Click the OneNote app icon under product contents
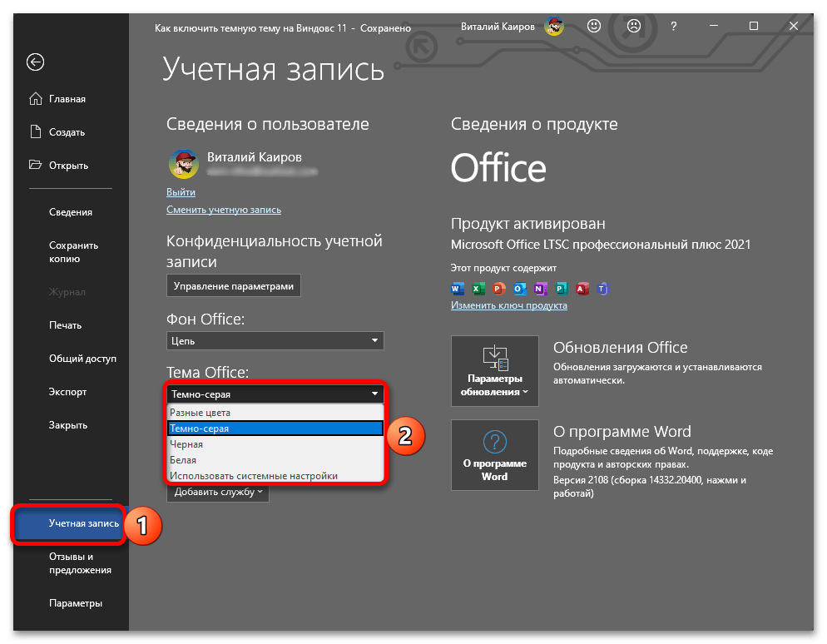This screenshot has height=644, width=827. click(540, 289)
